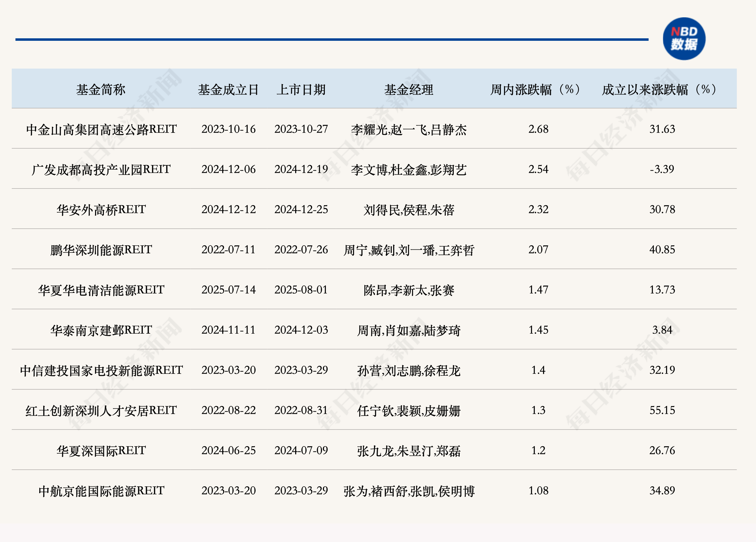Image resolution: width=756 pixels, height=542 pixels.
Task: Select listing date 2022-08-31
Action: pyautogui.click(x=301, y=410)
